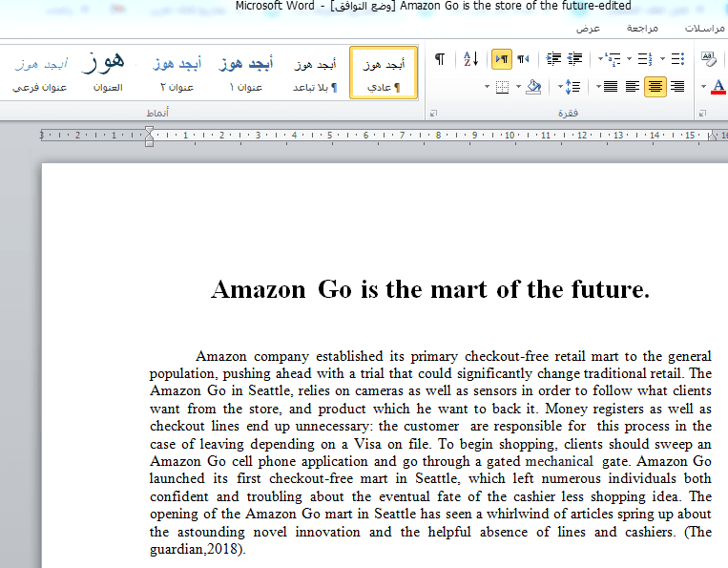This screenshot has height=568, width=728.
Task: Open the borders dropdown arrow
Action: (x=487, y=87)
